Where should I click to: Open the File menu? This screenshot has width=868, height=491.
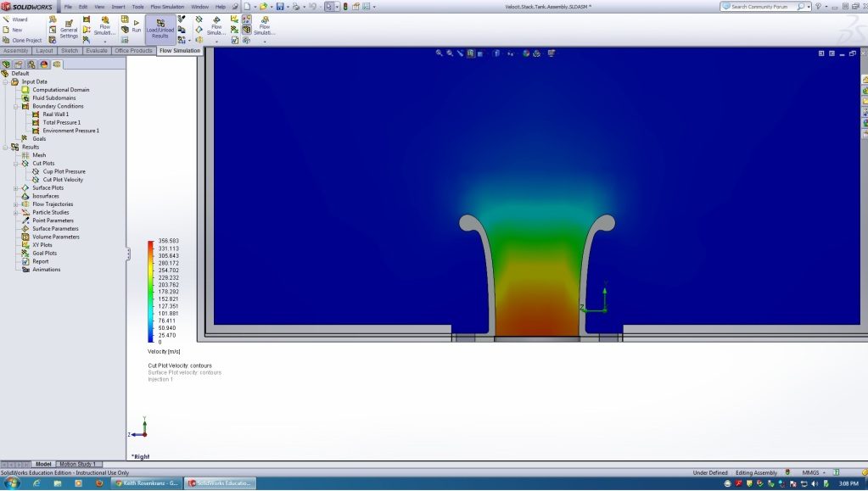coord(68,7)
